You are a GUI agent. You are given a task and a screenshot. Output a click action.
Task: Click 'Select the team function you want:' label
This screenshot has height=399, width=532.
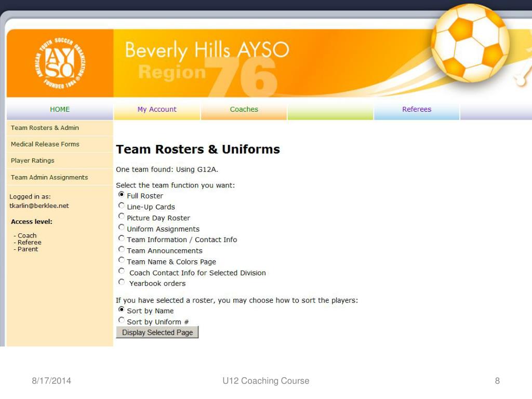(176, 185)
